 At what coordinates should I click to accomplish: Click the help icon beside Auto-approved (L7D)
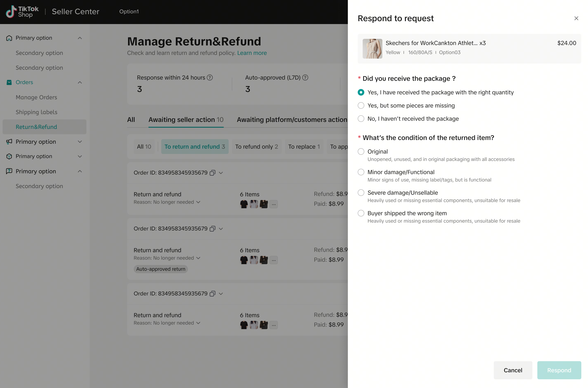(305, 78)
